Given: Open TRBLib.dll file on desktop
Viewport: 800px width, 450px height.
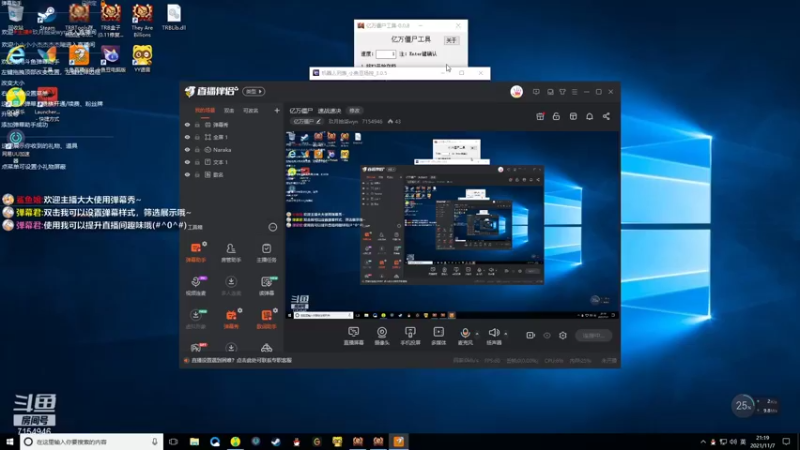Looking at the screenshot, I should click(x=174, y=17).
